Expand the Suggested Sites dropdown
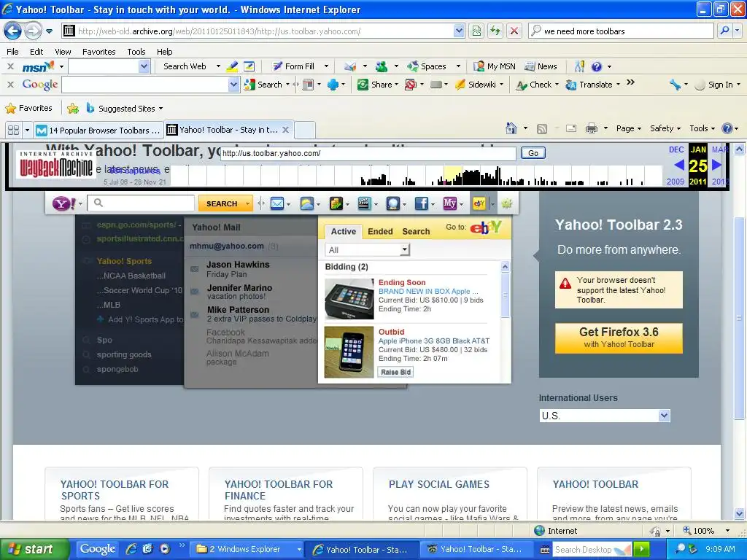Viewport: 747px width, 560px height. 160,109
